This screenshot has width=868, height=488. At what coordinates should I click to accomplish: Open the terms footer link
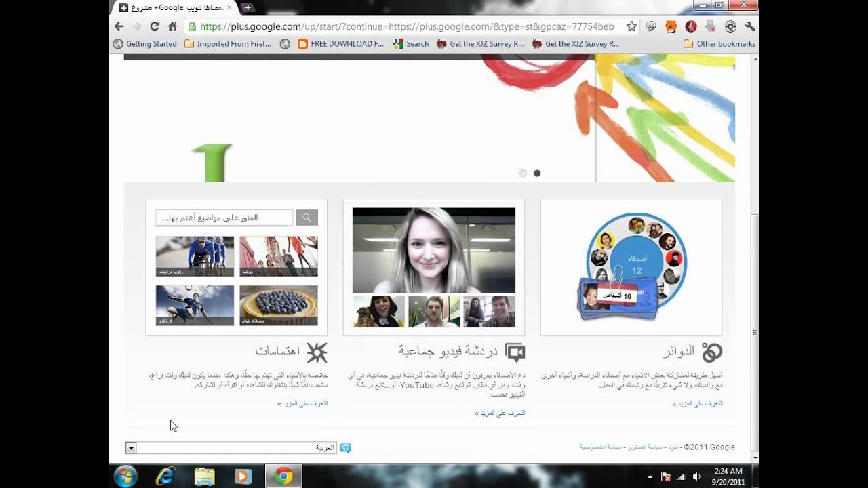click(673, 447)
